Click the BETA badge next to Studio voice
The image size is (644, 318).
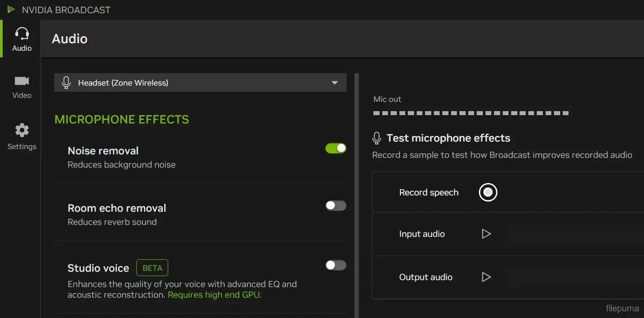pyautogui.click(x=152, y=268)
